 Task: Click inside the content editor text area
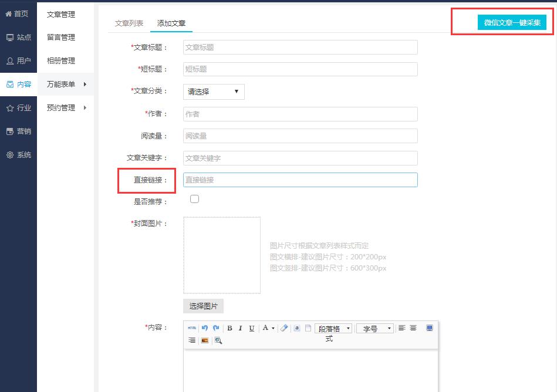[x=310, y=371]
